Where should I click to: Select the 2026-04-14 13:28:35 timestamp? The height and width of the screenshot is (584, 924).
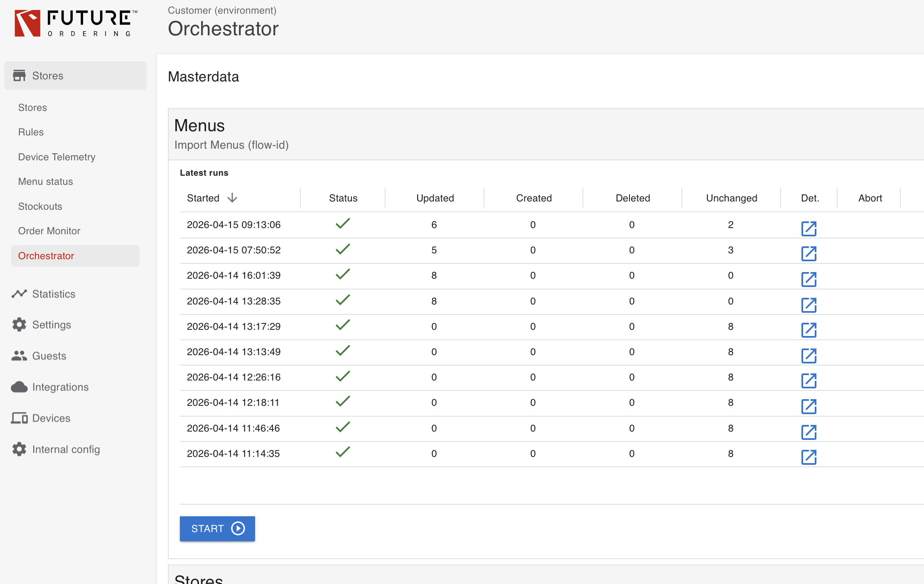(x=234, y=301)
